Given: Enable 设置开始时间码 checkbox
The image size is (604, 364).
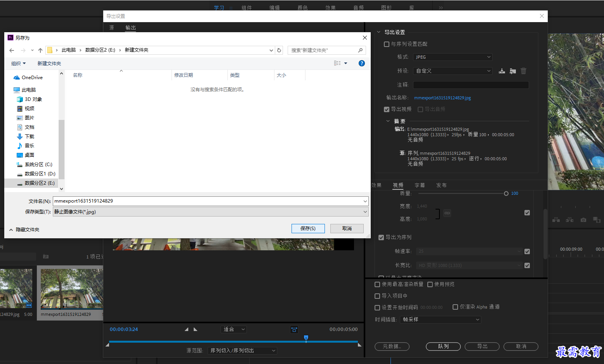Looking at the screenshot, I should click(x=377, y=308).
